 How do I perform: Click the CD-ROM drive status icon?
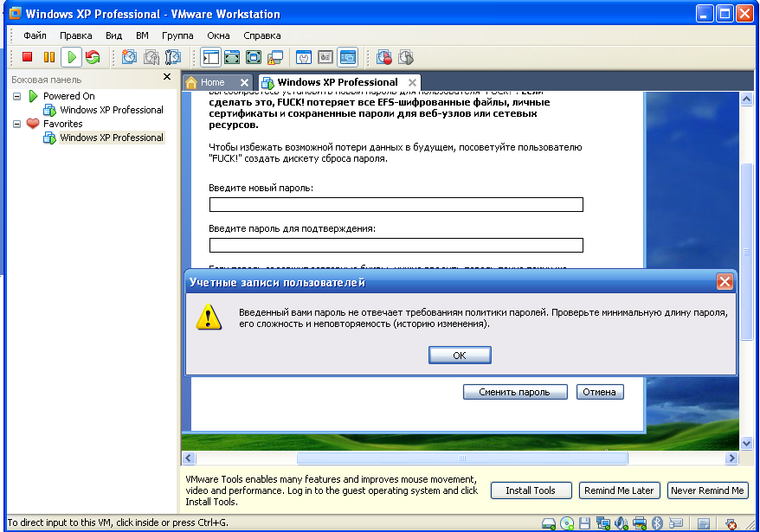pyautogui.click(x=567, y=523)
